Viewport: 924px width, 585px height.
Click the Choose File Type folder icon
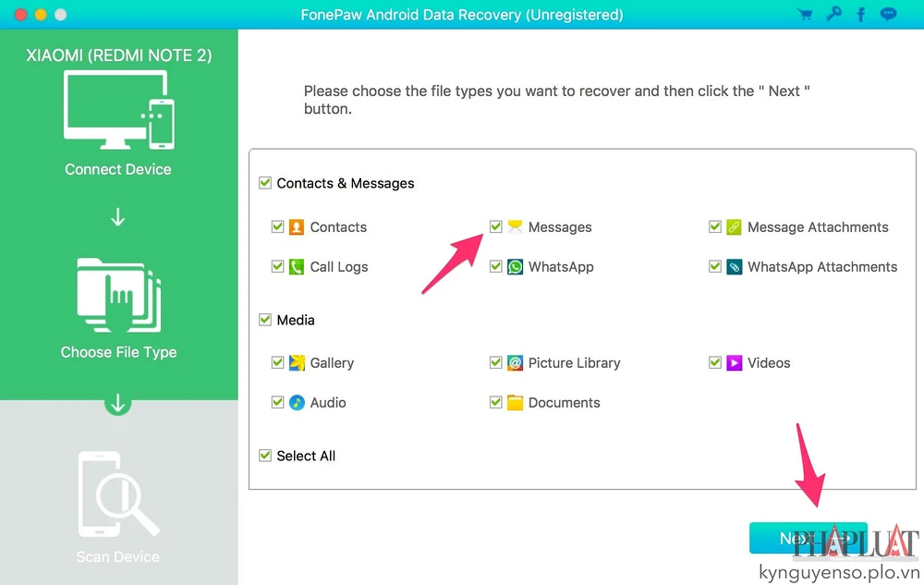coord(118,295)
